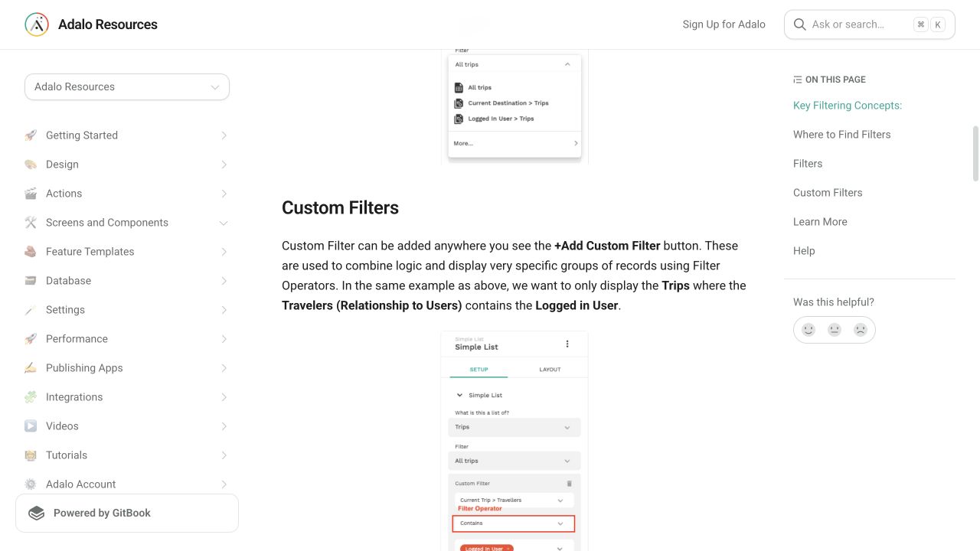Image resolution: width=980 pixels, height=551 pixels.
Task: Open the Simple List custom filter screenshot
Action: click(x=514, y=441)
